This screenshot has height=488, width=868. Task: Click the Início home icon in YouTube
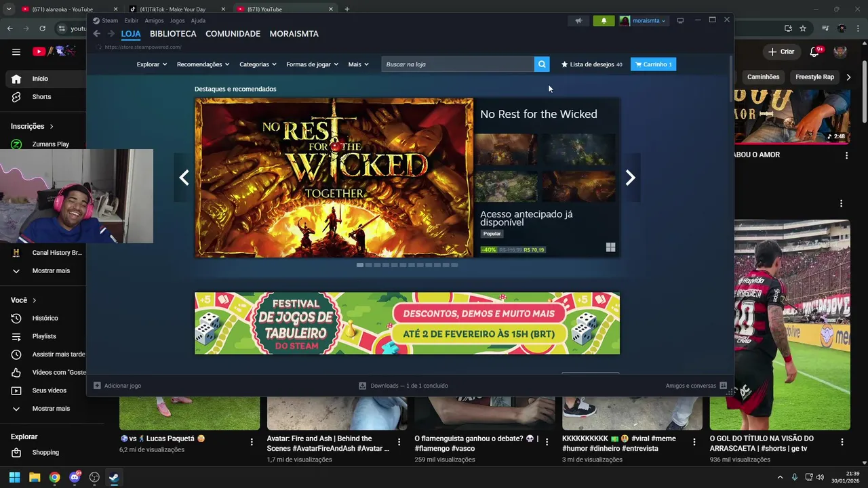pyautogui.click(x=16, y=79)
